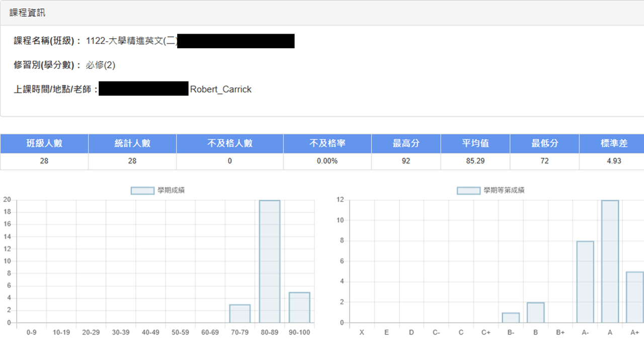Click the 班級人數 column header
The image size is (644, 339).
(44, 143)
